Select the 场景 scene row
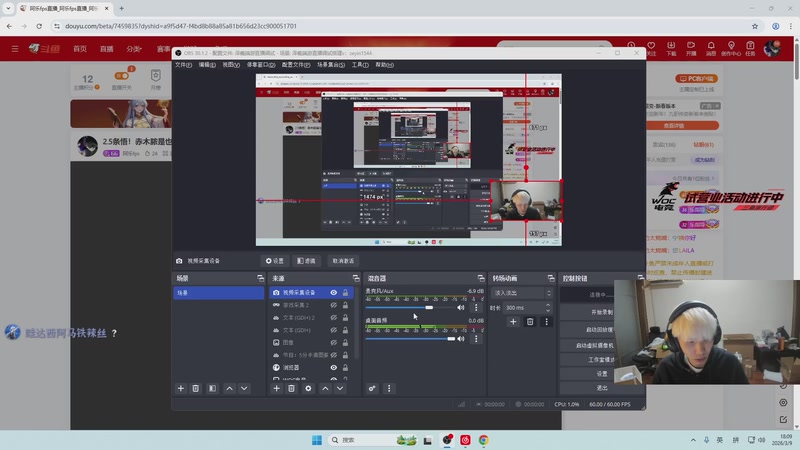800x450 pixels. point(219,293)
